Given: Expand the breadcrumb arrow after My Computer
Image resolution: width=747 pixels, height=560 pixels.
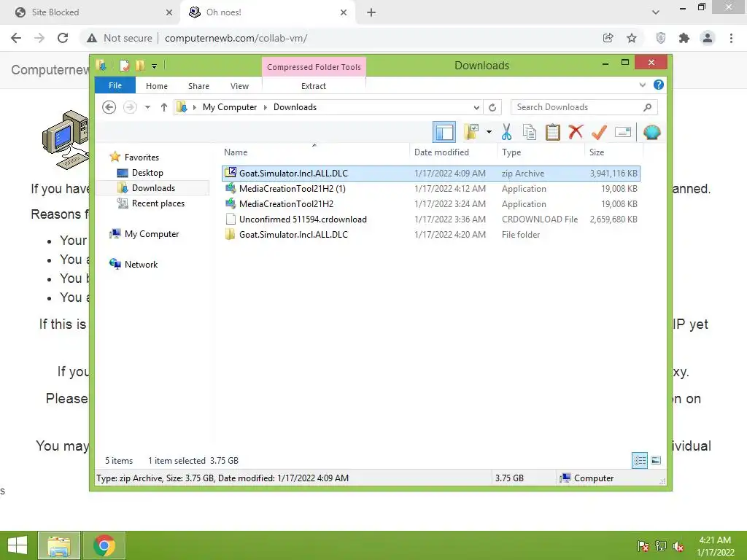Looking at the screenshot, I should point(266,107).
